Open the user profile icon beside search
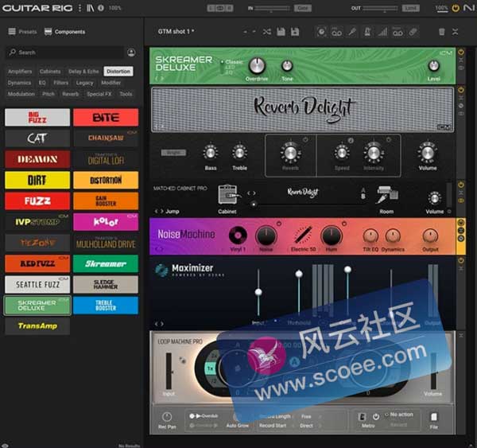This screenshot has width=477, height=448. tap(131, 53)
